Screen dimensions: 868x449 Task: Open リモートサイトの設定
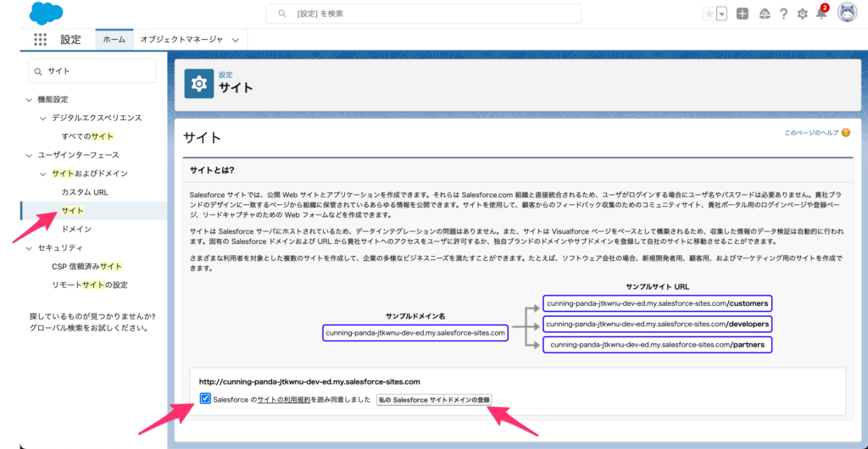(x=90, y=285)
